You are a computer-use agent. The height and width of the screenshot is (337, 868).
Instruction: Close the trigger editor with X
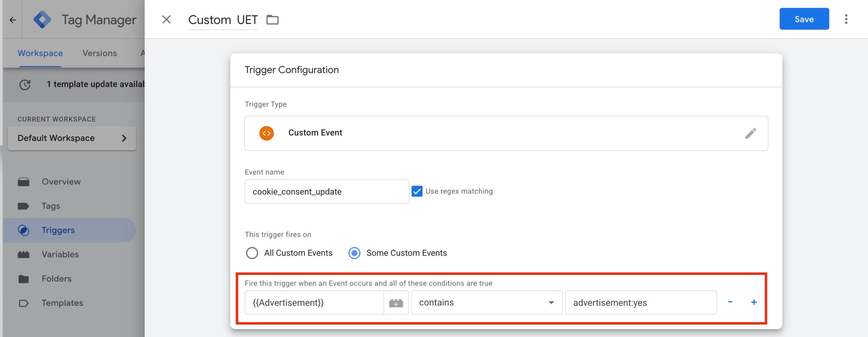[x=166, y=20]
